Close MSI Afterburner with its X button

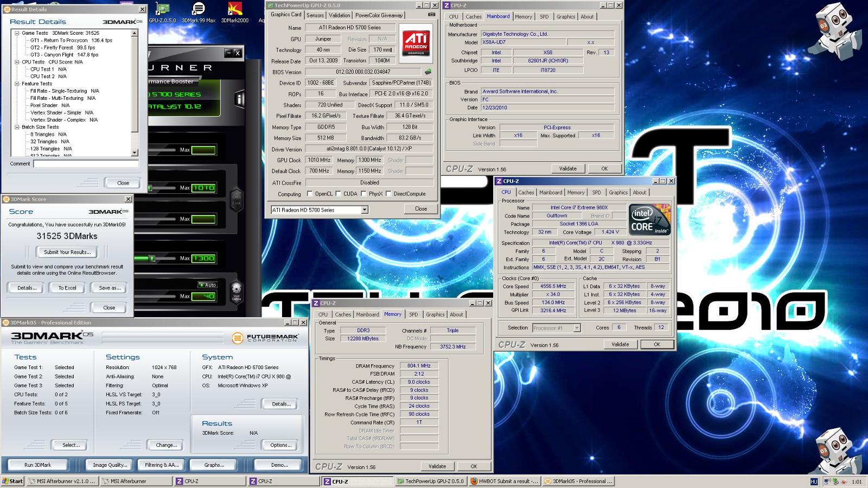tap(237, 53)
